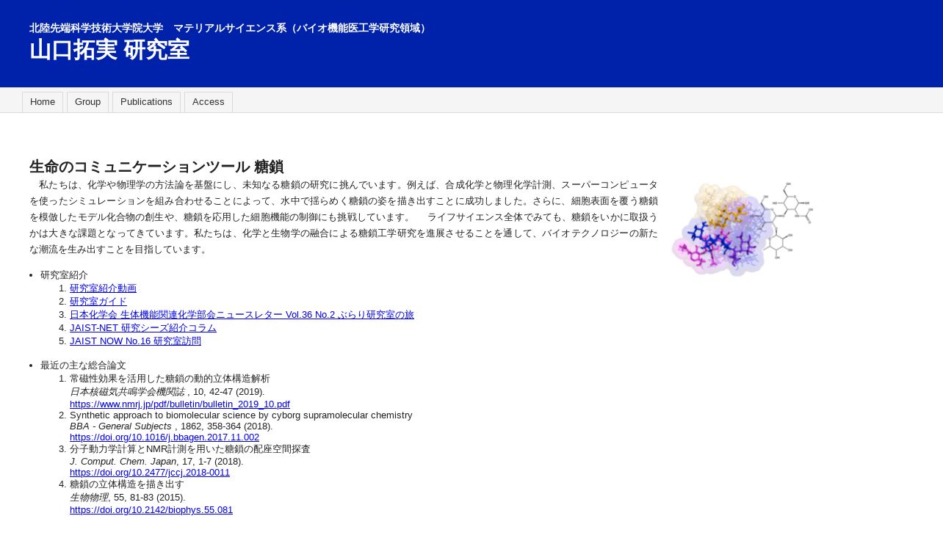Image resolution: width=943 pixels, height=560 pixels.
Task: Open the JAIST-NET 研究シーズ紹介コラム link
Action: pos(143,328)
